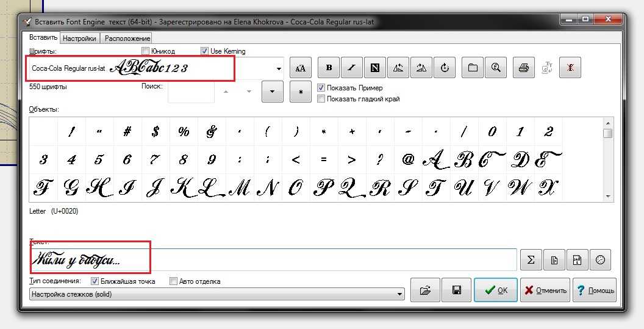Open the Расположение tab
The width and height of the screenshot is (644, 329).
pyautogui.click(x=127, y=38)
